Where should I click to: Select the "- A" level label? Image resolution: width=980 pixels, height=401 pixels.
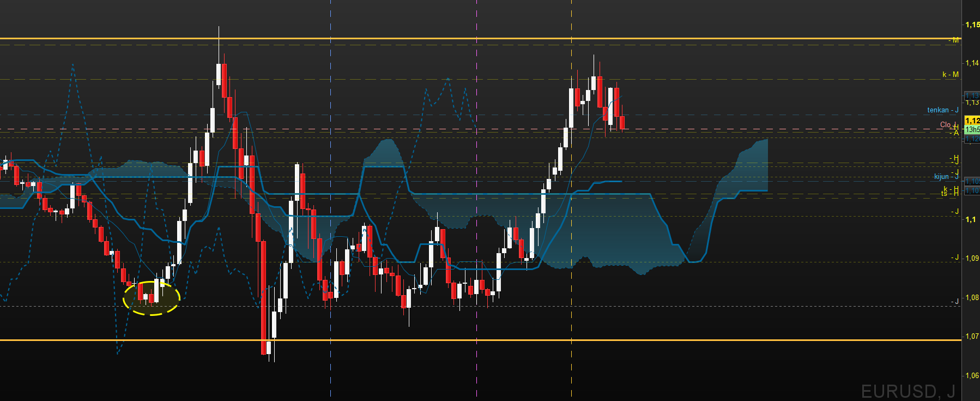[x=954, y=133]
